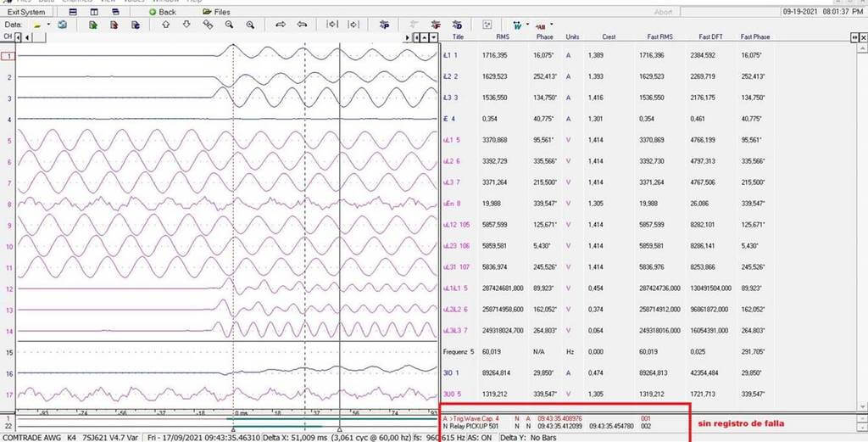Expand the All channels dropdown arrow

pos(553,25)
